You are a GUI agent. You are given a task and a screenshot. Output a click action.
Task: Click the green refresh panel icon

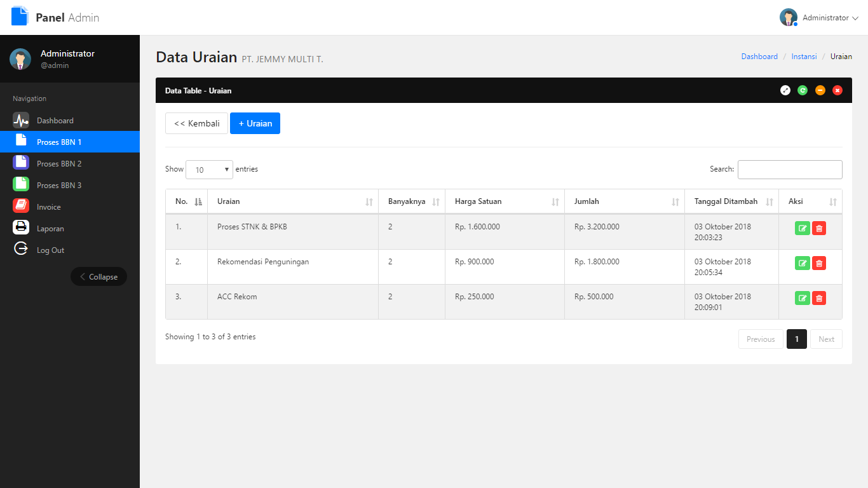click(x=803, y=91)
